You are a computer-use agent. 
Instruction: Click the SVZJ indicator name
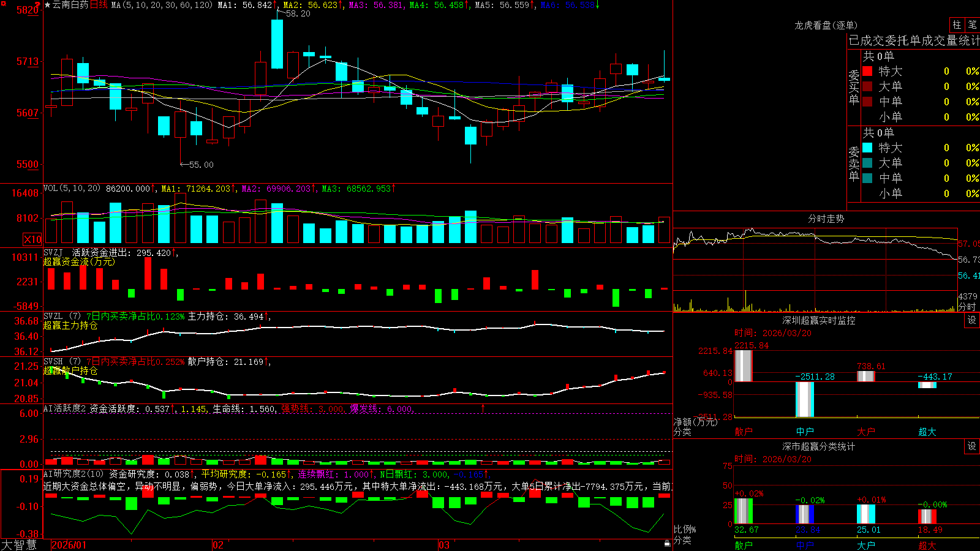(x=53, y=253)
